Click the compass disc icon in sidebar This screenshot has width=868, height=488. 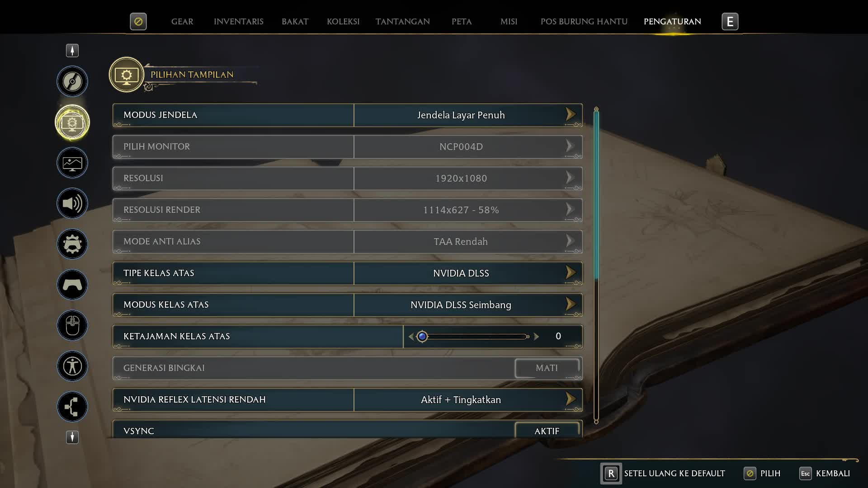(x=72, y=81)
